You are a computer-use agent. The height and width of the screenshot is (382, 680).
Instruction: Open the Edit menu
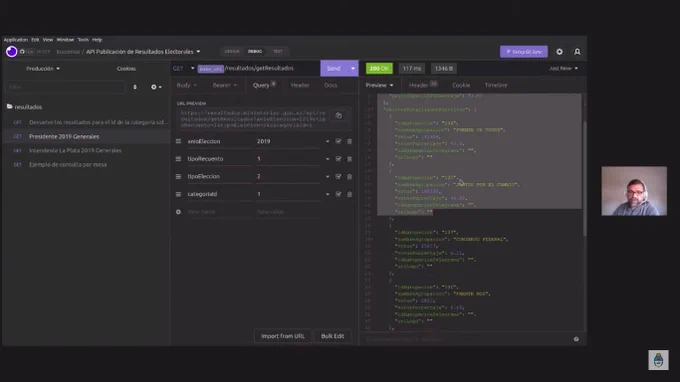[35, 39]
